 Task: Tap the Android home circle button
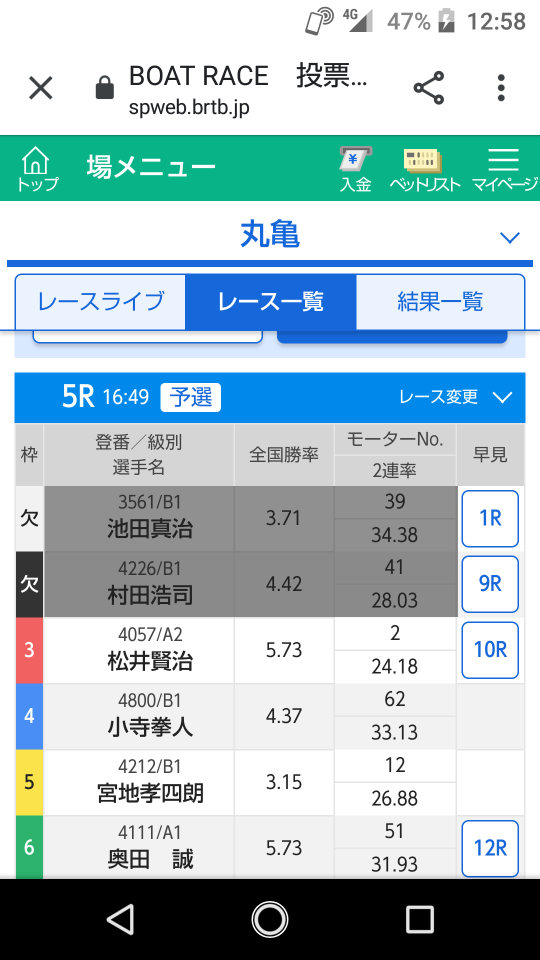click(270, 919)
